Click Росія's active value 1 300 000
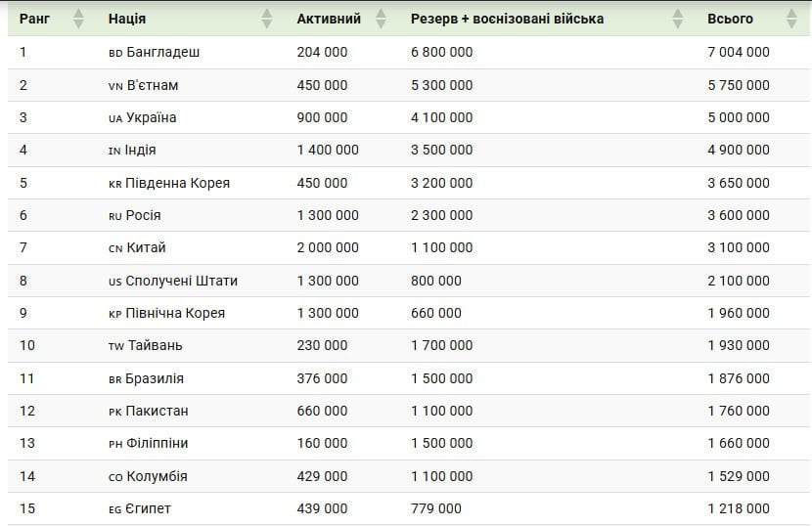Viewport: 812px width, 526px height. tap(328, 215)
